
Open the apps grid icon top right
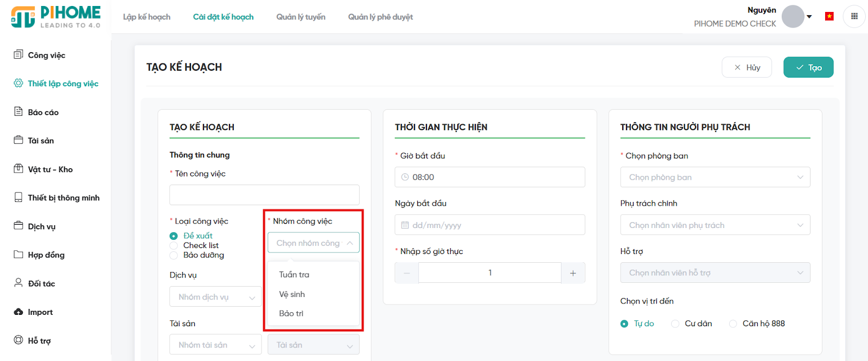point(854,17)
